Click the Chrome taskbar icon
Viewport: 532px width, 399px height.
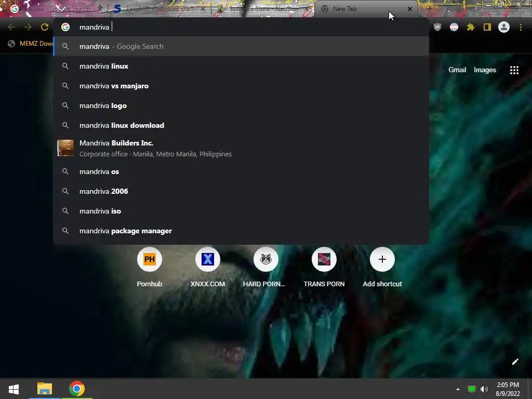(x=77, y=389)
